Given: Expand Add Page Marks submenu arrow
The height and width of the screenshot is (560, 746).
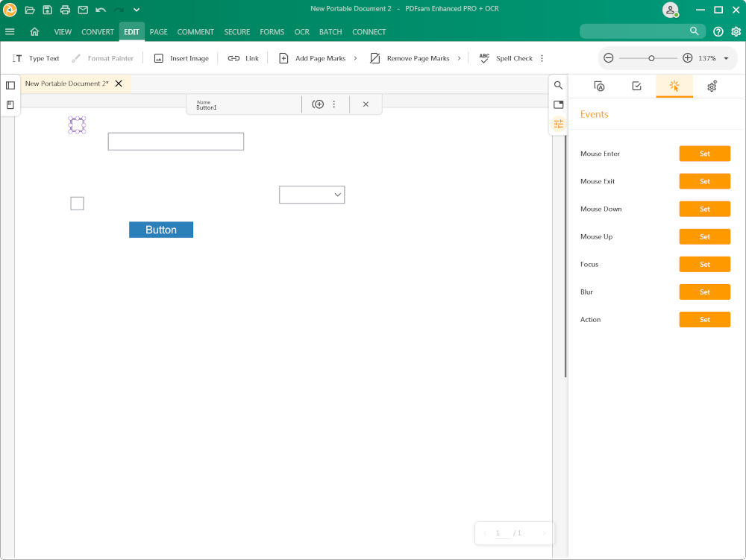Looking at the screenshot, I should [355, 58].
